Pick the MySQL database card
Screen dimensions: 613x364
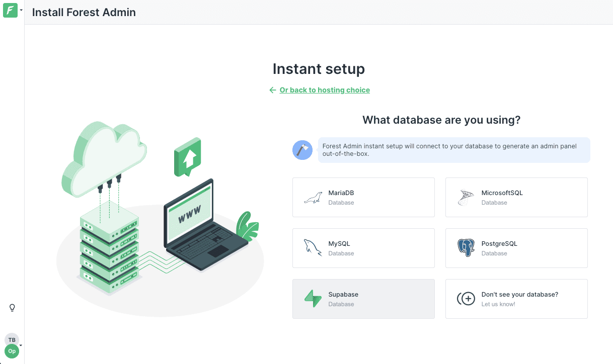click(363, 248)
